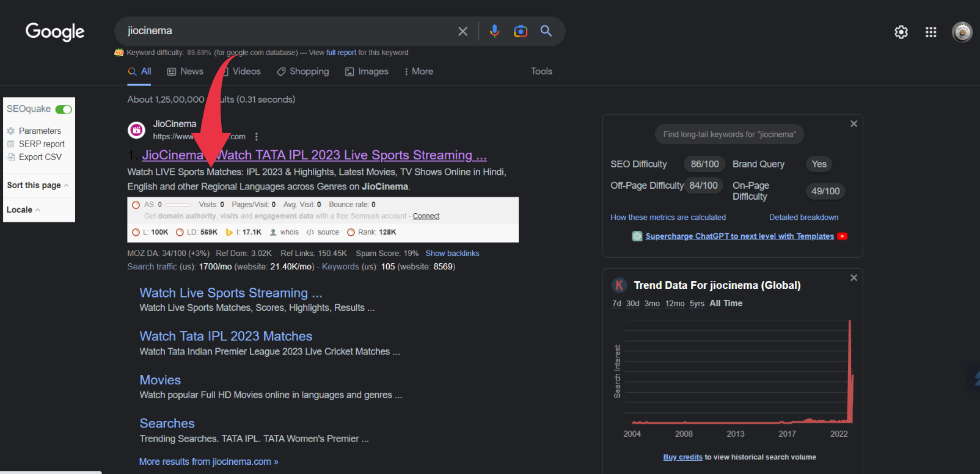Toggle the SEOquake switch off
This screenshot has height=474, width=980.
64,109
